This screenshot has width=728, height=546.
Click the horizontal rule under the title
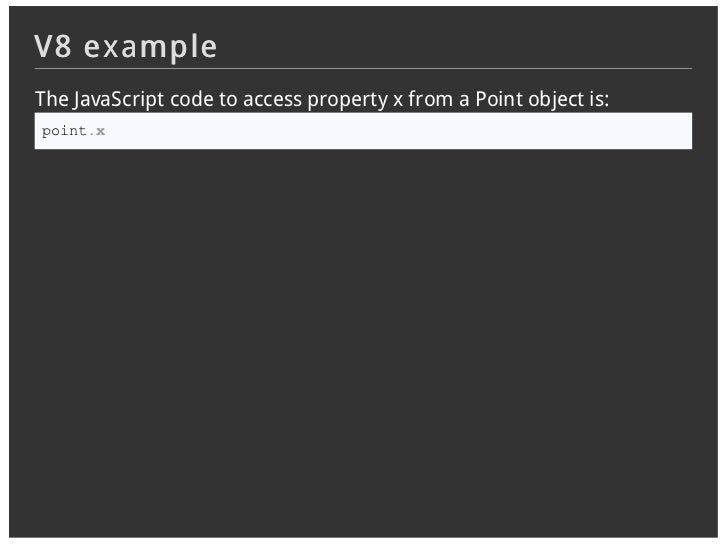363,69
